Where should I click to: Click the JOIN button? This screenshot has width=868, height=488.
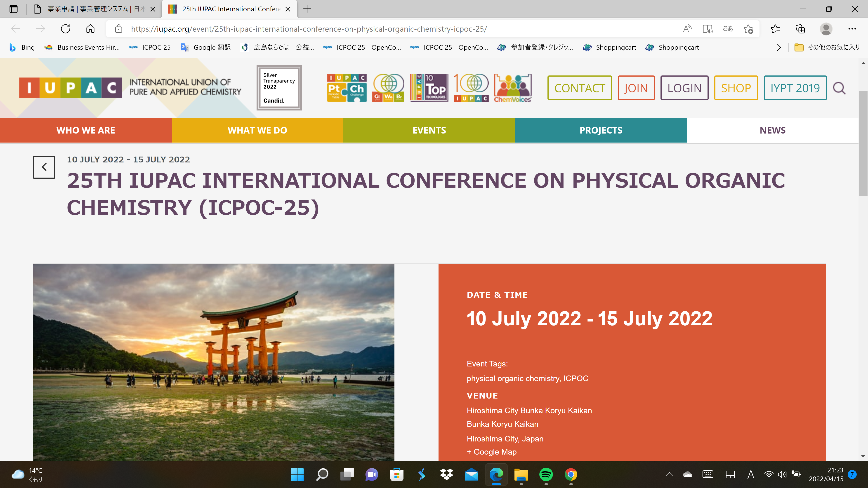click(x=636, y=88)
